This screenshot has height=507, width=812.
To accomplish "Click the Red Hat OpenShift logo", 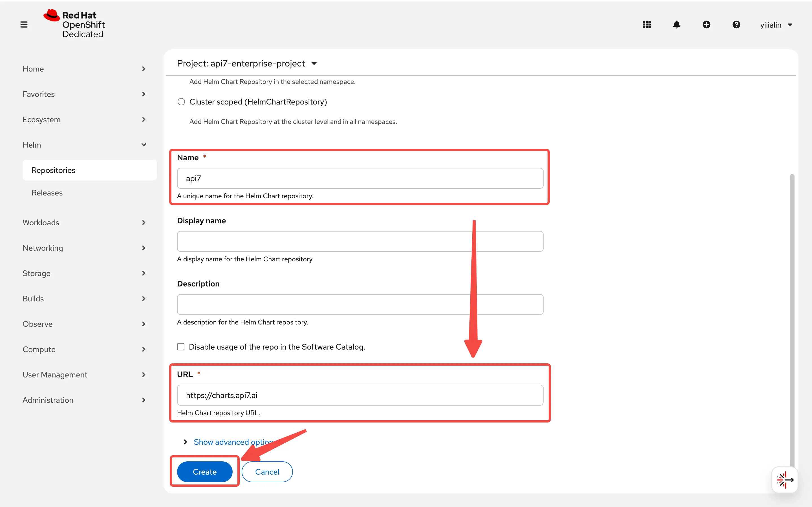I will coord(74,23).
